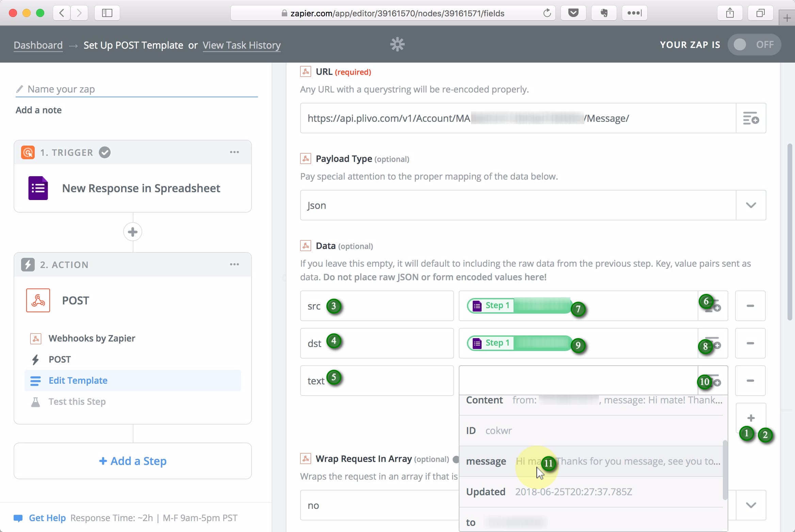Click the src key field
Image resolution: width=795 pixels, height=532 pixels.
pos(377,306)
